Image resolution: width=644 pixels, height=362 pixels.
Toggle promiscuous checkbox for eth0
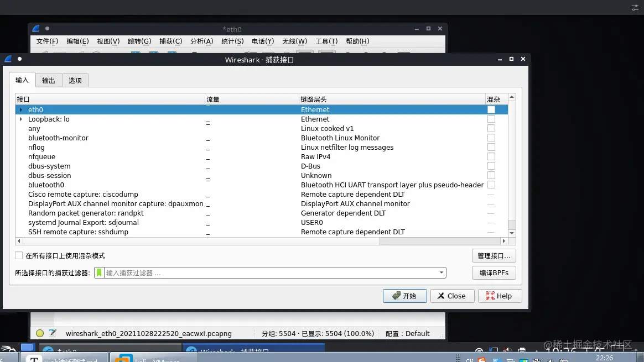click(x=491, y=109)
